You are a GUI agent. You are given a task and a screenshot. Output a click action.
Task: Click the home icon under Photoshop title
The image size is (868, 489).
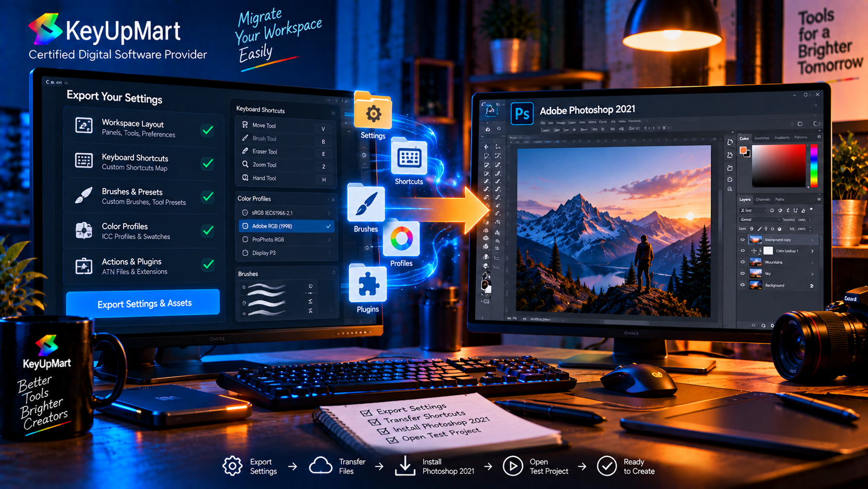click(487, 129)
